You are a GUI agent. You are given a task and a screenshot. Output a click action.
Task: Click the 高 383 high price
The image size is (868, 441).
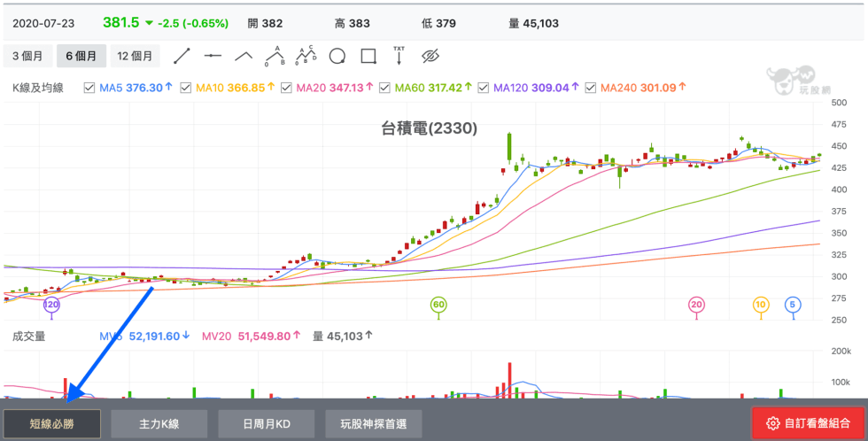[x=353, y=23]
